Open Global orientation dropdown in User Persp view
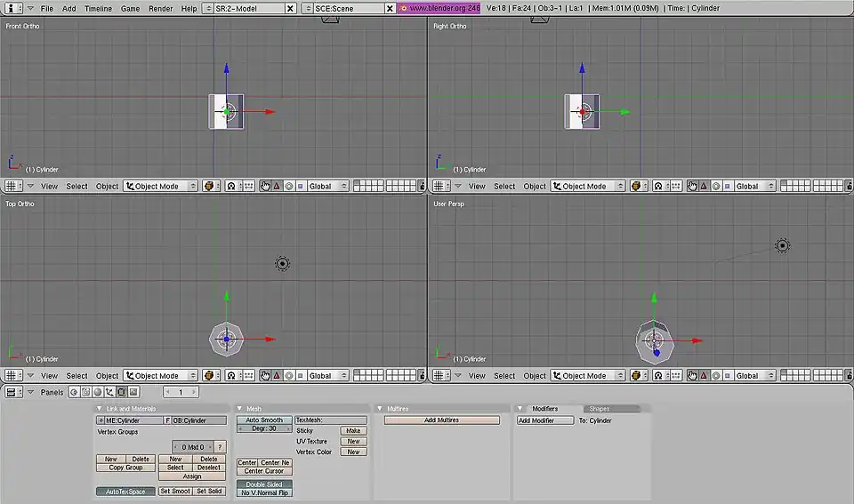This screenshot has height=504, width=854. (x=754, y=376)
